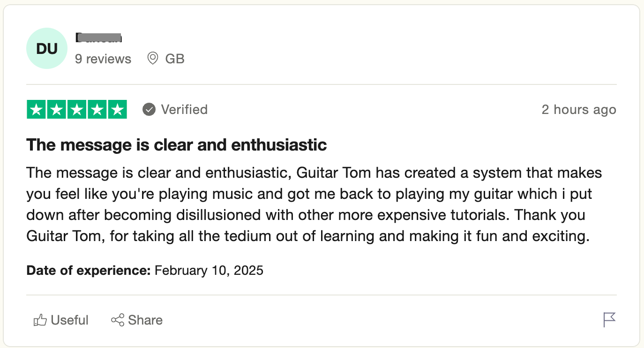Click the second green rating star
The width and height of the screenshot is (644, 348).
tap(57, 110)
